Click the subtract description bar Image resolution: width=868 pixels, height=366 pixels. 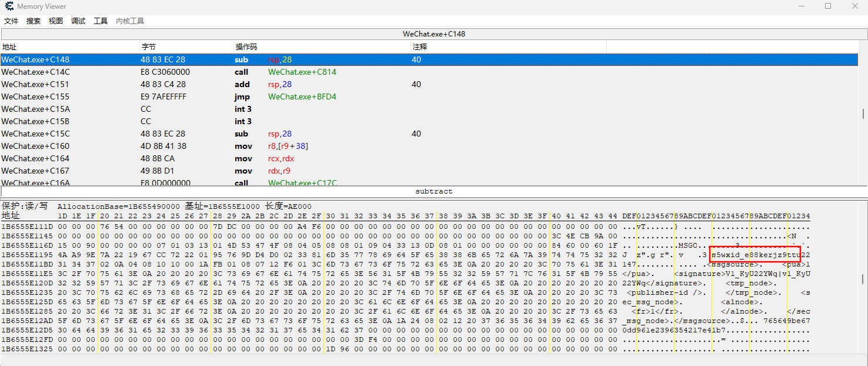point(434,191)
